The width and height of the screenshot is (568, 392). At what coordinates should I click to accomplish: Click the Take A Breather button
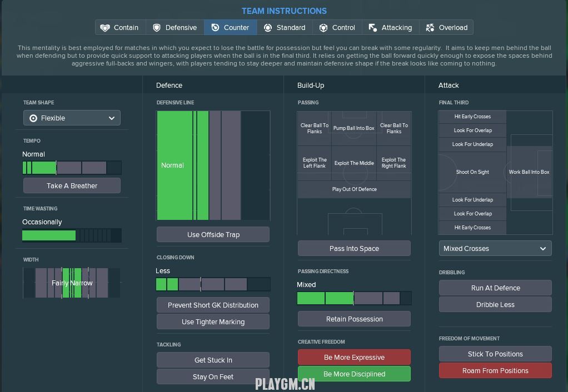[x=72, y=185]
